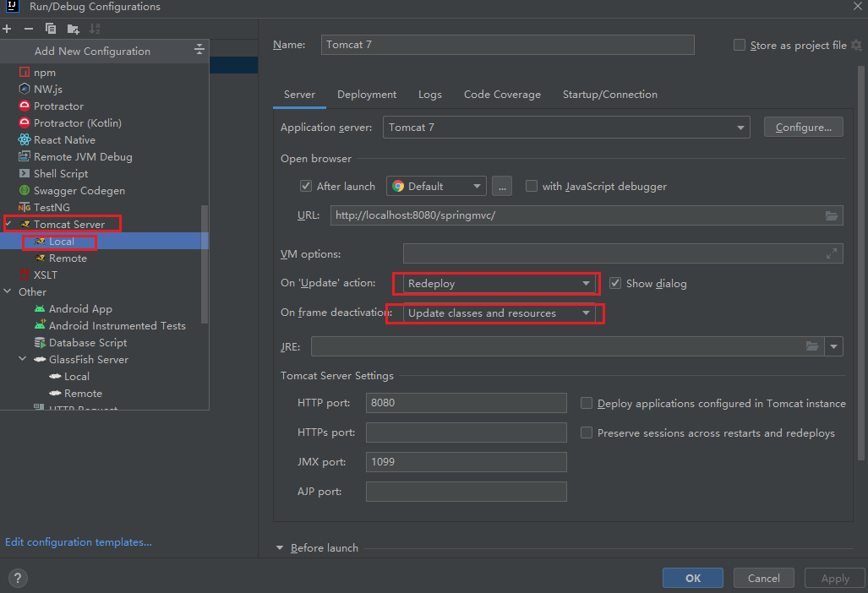Screen dimensions: 868x593
Task: Collapse the Before launch section
Action: (x=280, y=547)
